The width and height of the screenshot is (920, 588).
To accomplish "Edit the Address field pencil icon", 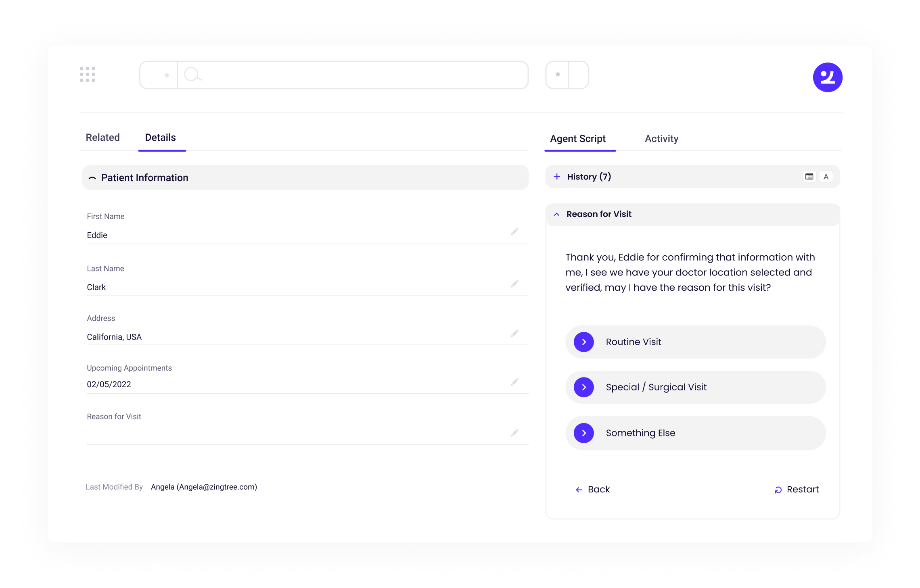I will point(514,334).
